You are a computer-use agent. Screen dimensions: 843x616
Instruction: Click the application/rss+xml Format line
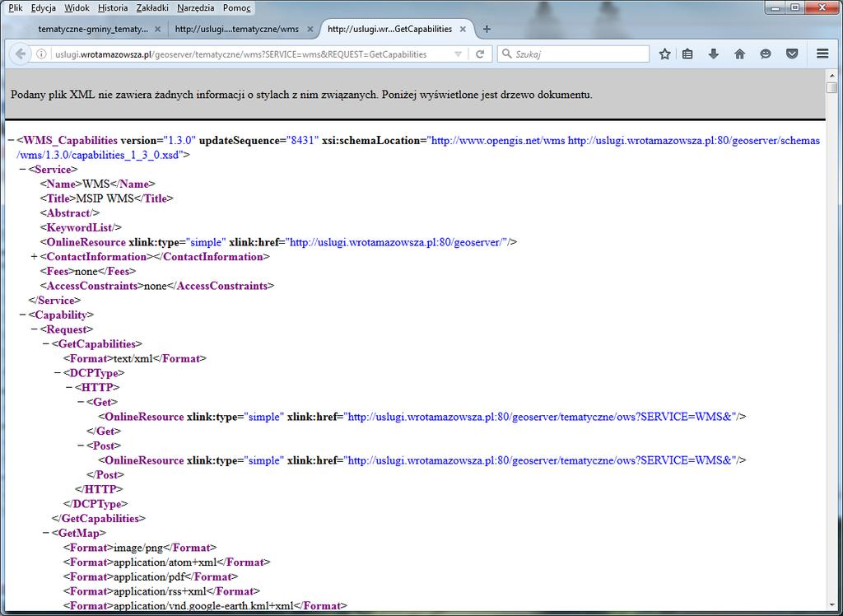(x=161, y=591)
